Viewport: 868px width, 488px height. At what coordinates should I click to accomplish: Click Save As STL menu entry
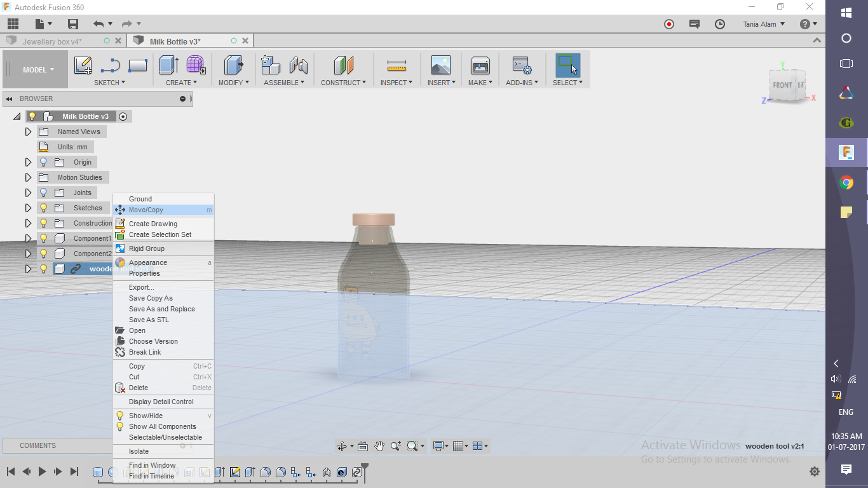(163, 320)
